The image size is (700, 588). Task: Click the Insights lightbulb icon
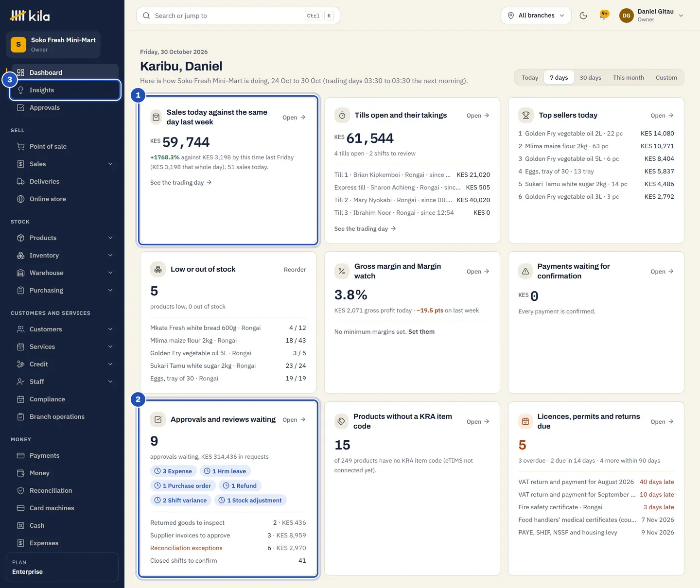20,90
